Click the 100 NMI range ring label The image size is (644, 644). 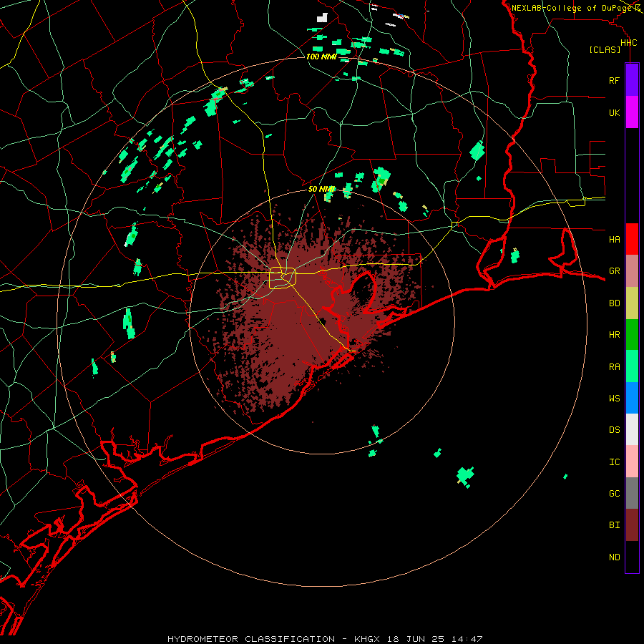(x=321, y=57)
